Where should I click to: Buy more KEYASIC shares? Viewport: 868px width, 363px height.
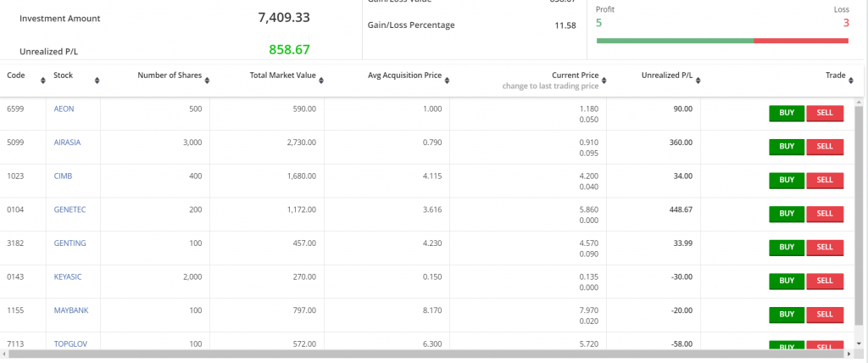pos(787,281)
